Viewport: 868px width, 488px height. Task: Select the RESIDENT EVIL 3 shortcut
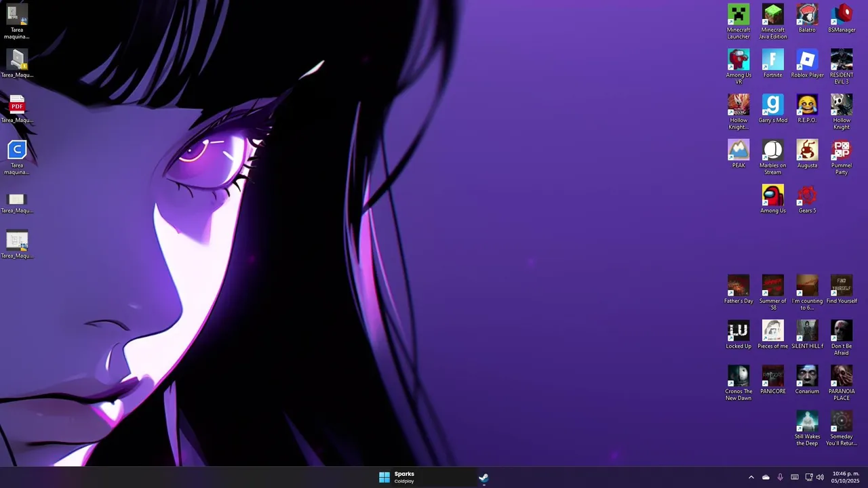click(x=842, y=67)
